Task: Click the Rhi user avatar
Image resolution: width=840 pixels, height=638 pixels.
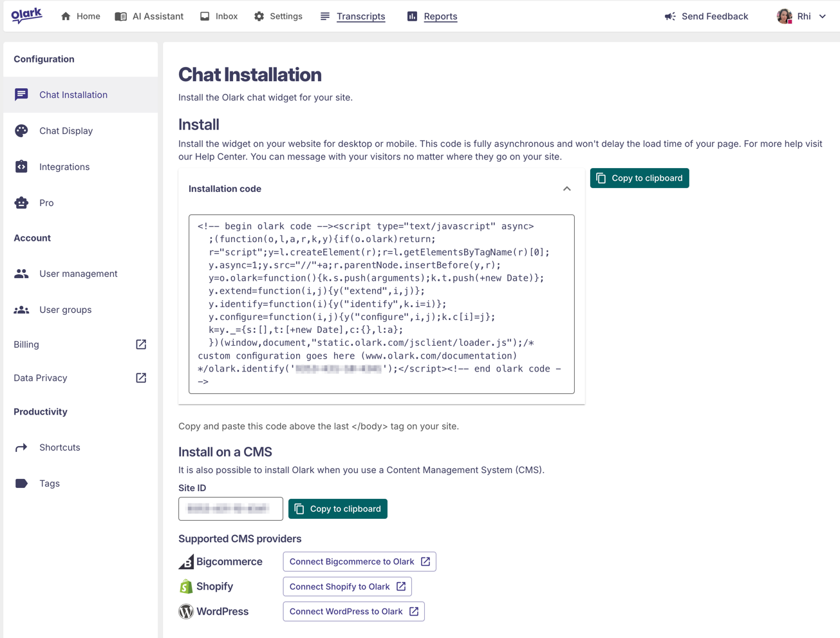Action: (x=784, y=16)
